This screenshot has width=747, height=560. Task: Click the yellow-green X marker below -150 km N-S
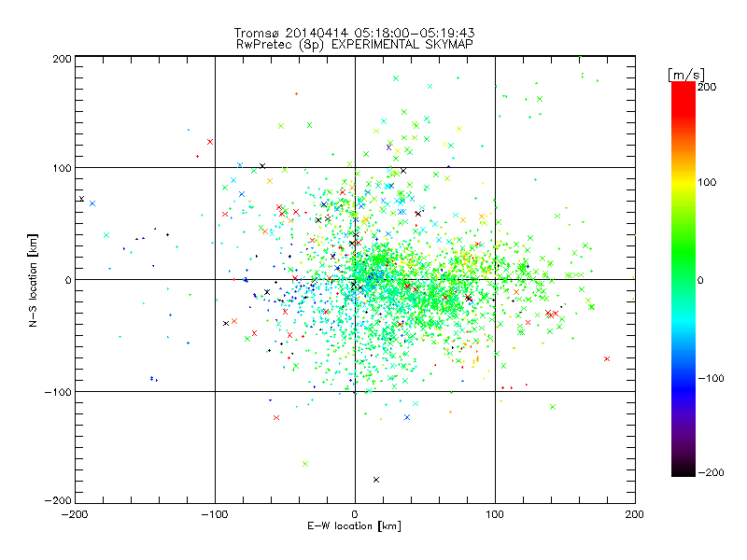pyautogui.click(x=305, y=464)
